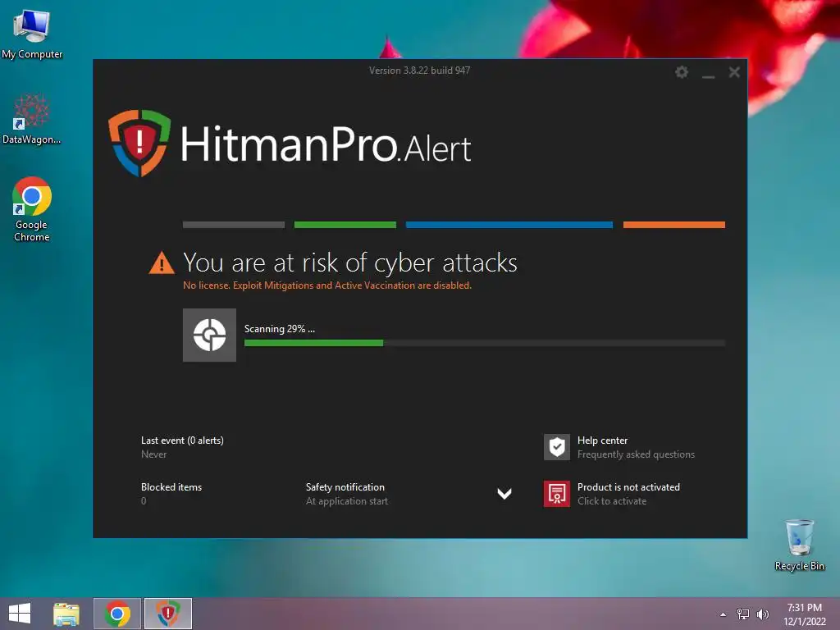Image resolution: width=840 pixels, height=630 pixels.
Task: Click 'Click to activate' link
Action: coord(612,501)
